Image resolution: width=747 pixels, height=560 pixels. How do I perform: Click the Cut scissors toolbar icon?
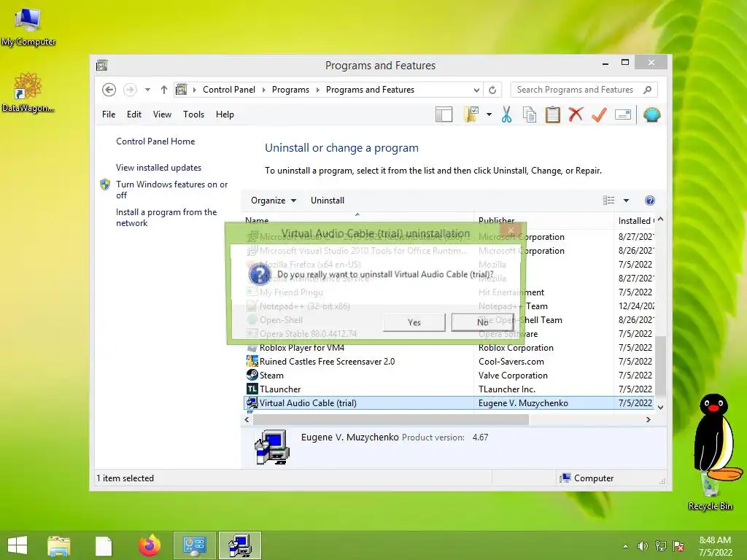pyautogui.click(x=506, y=114)
